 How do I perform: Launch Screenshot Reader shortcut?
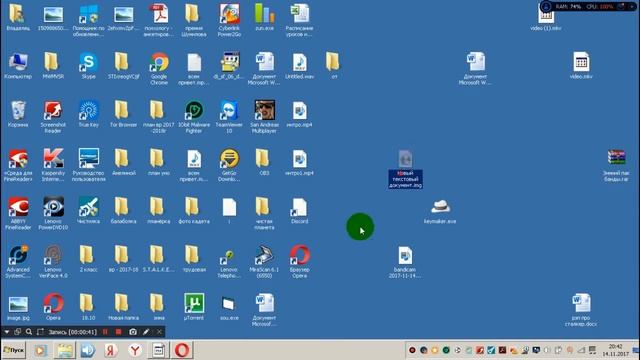[53, 116]
